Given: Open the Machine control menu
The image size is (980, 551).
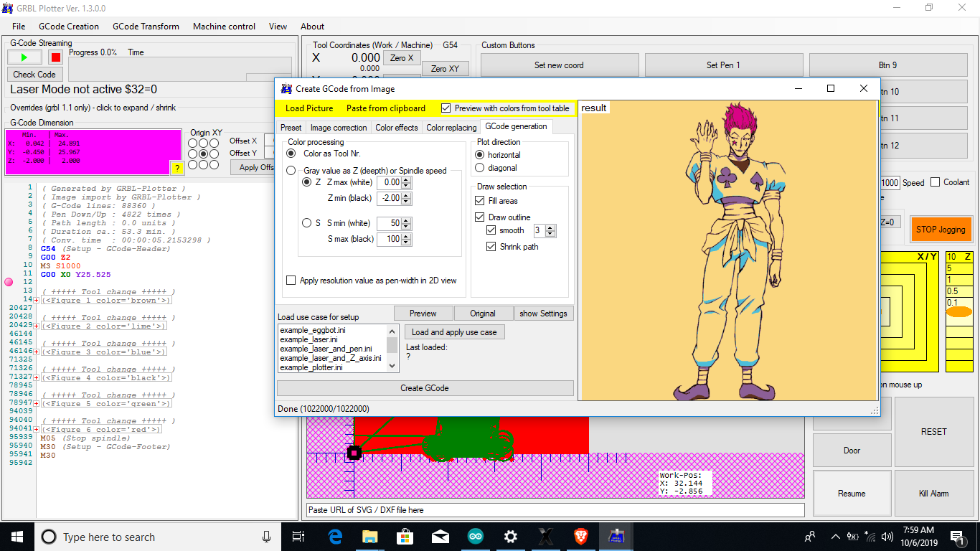Looking at the screenshot, I should 224,27.
